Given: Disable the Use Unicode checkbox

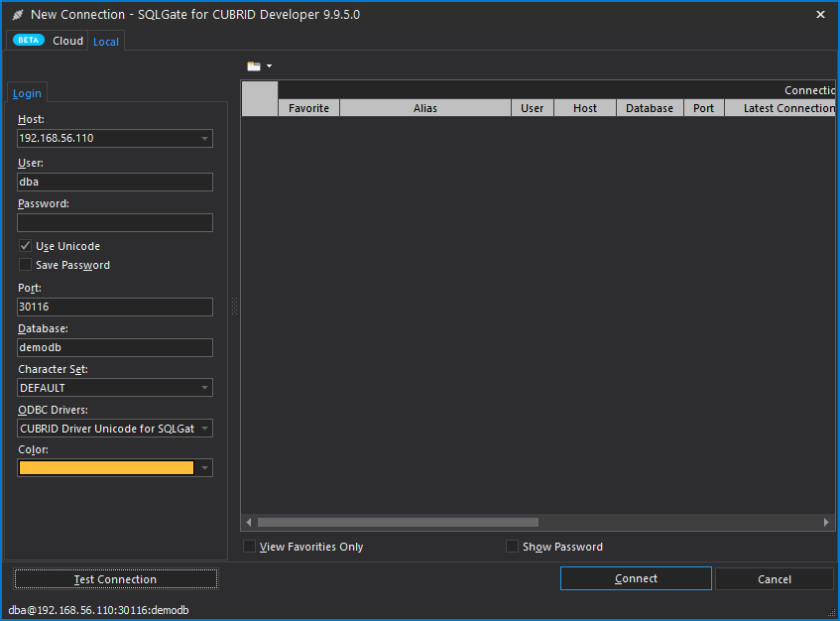Looking at the screenshot, I should 25,246.
